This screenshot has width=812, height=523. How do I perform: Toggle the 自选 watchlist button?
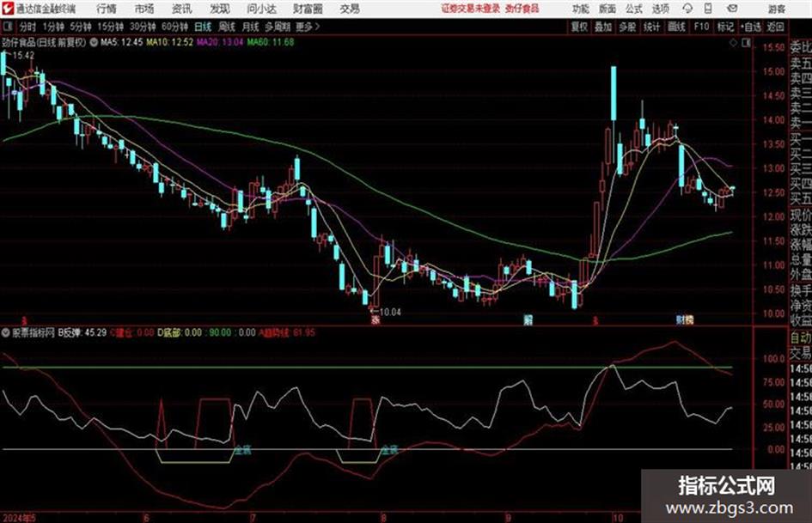(751, 27)
